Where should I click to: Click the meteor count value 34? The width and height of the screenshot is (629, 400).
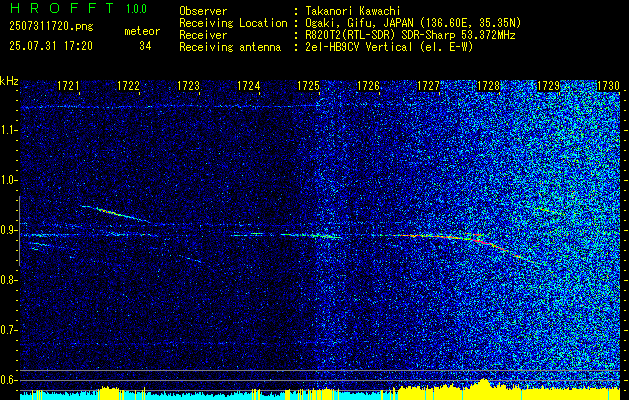click(x=145, y=46)
